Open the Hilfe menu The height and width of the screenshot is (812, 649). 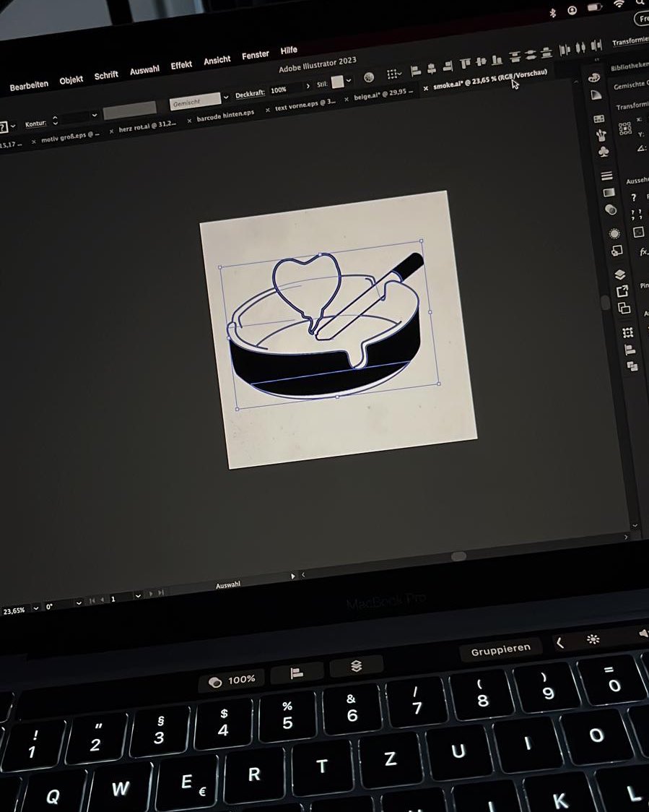coord(289,51)
